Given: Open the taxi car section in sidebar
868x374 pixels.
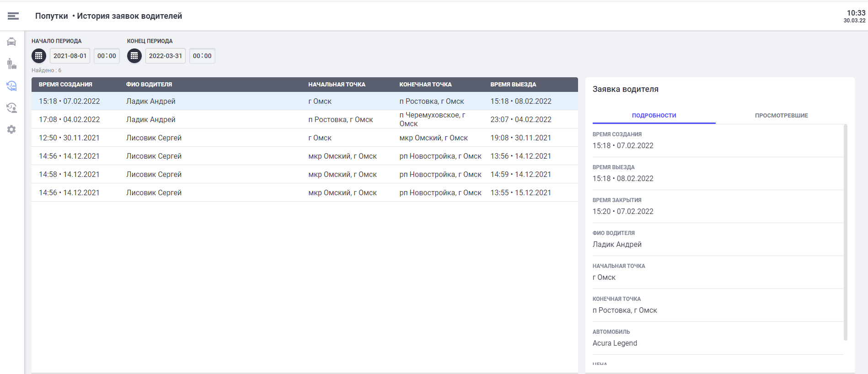Looking at the screenshot, I should pos(11,42).
